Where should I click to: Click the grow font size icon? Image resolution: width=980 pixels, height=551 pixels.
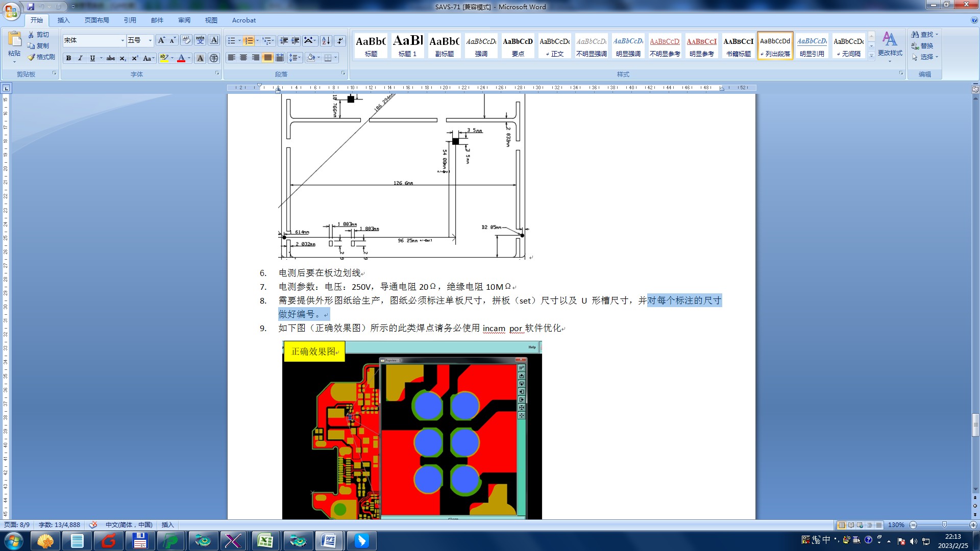point(161,41)
